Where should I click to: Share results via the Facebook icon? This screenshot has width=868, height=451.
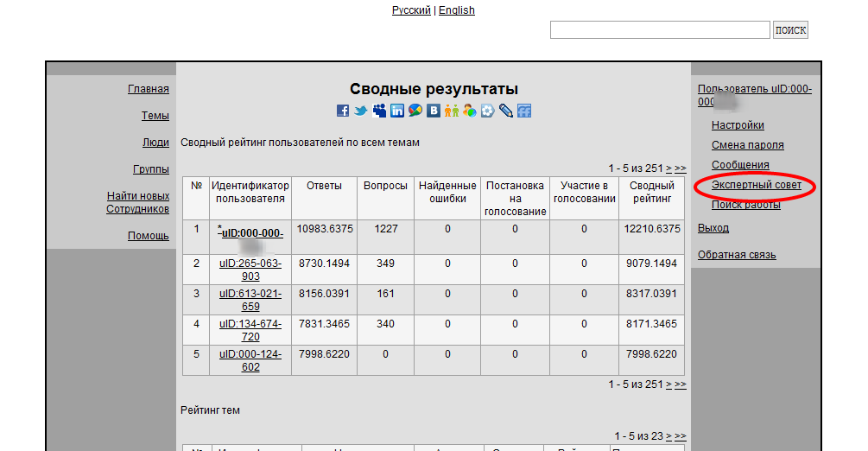(343, 111)
